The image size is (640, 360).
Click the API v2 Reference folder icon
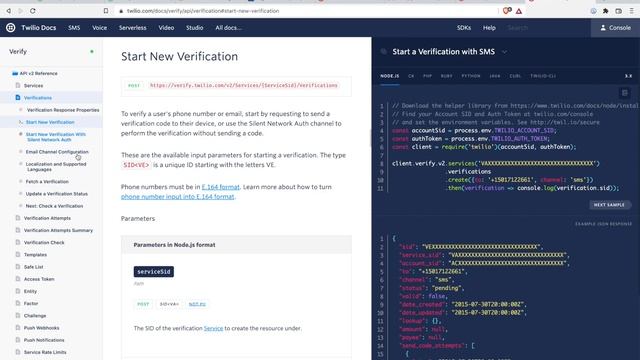tap(15, 73)
